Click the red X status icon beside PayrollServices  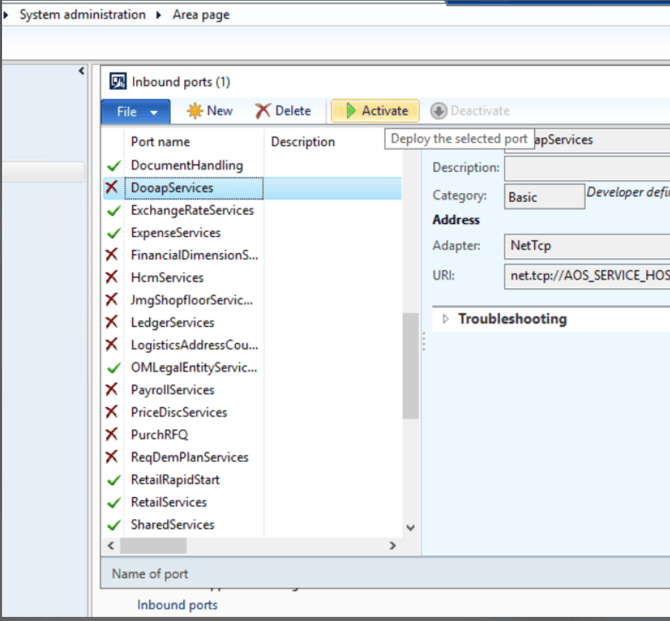[x=112, y=390]
